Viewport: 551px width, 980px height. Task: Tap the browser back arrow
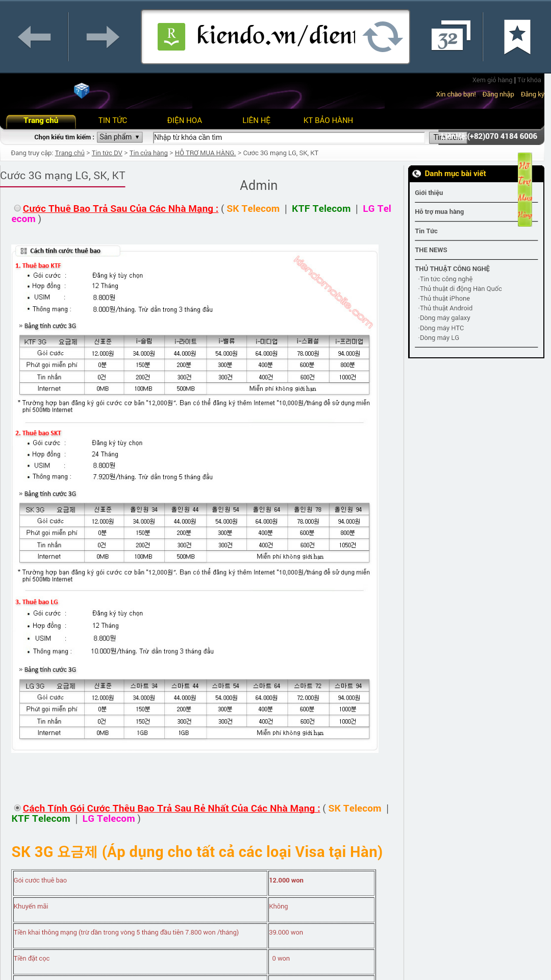[x=34, y=37]
